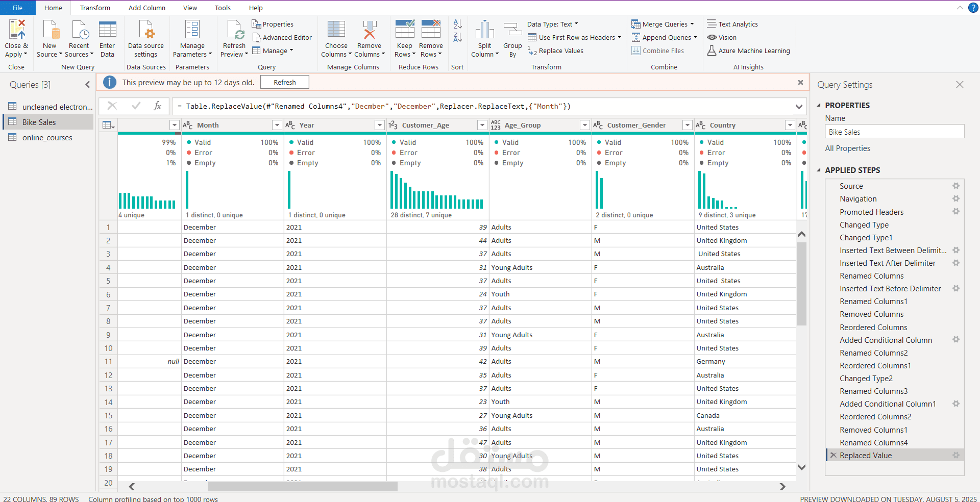Sort ascending using the A-Z icon

(x=457, y=24)
